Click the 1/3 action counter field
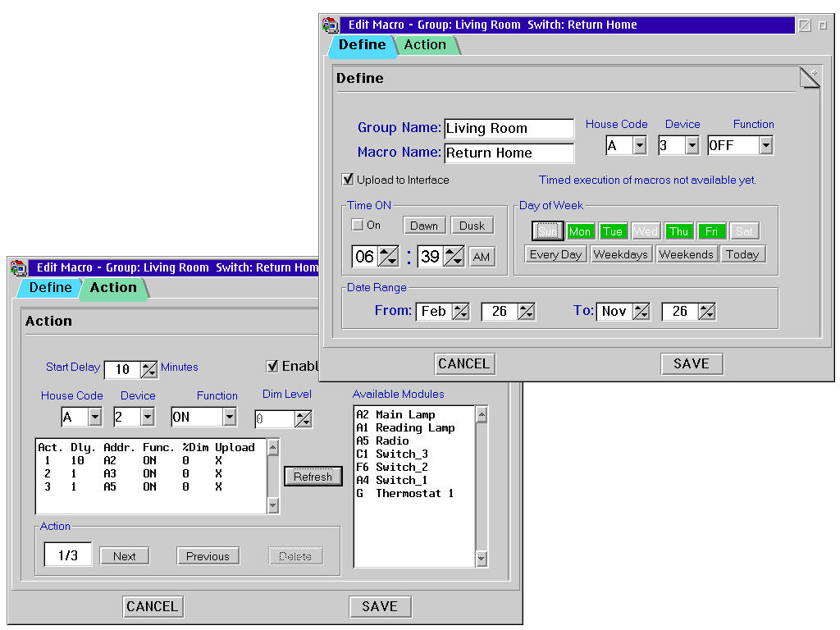 tap(68, 555)
